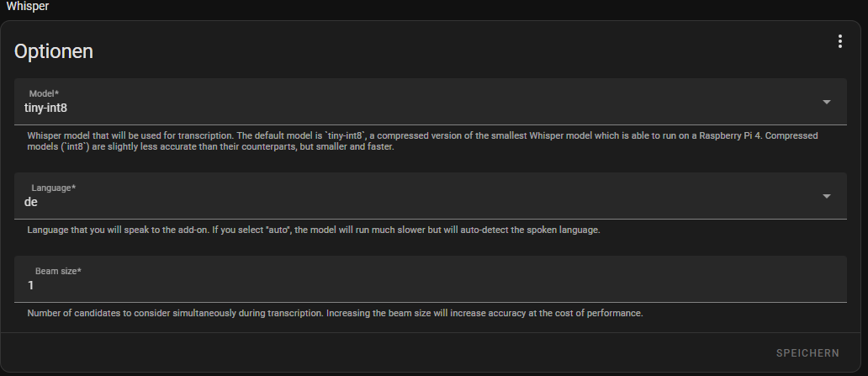Select the number 1 in Beam size
Viewport: 868px width, 376px height.
point(31,285)
